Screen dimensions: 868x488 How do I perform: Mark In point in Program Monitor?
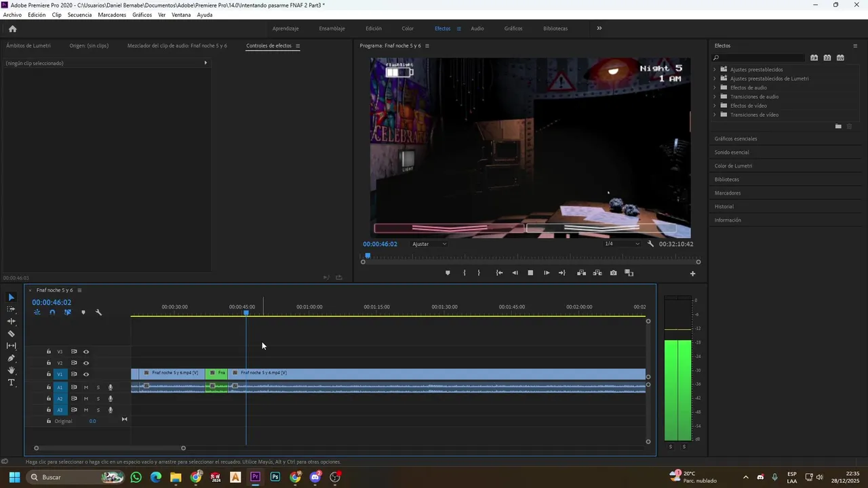[465, 273]
